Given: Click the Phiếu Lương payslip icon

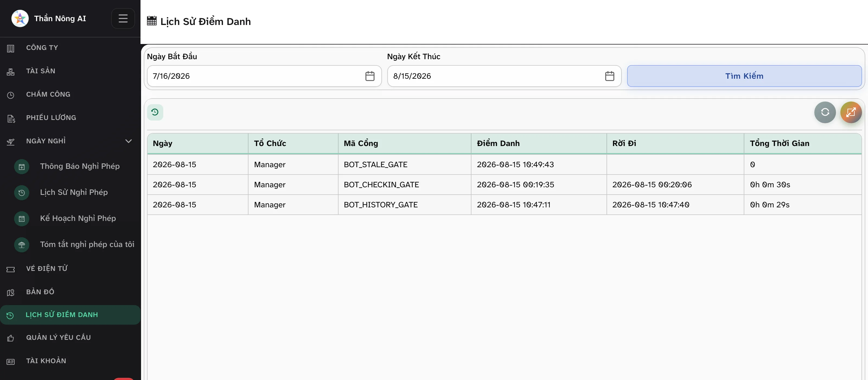Looking at the screenshot, I should pyautogui.click(x=11, y=118).
